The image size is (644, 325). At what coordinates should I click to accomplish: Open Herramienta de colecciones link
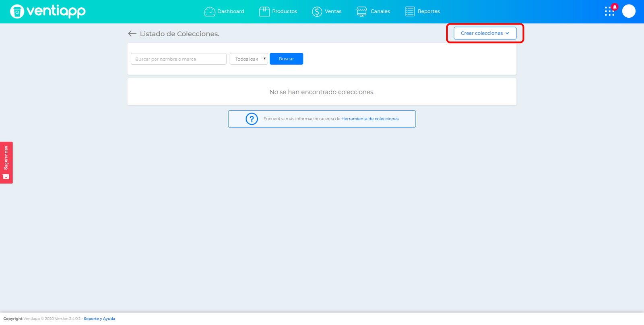370,119
